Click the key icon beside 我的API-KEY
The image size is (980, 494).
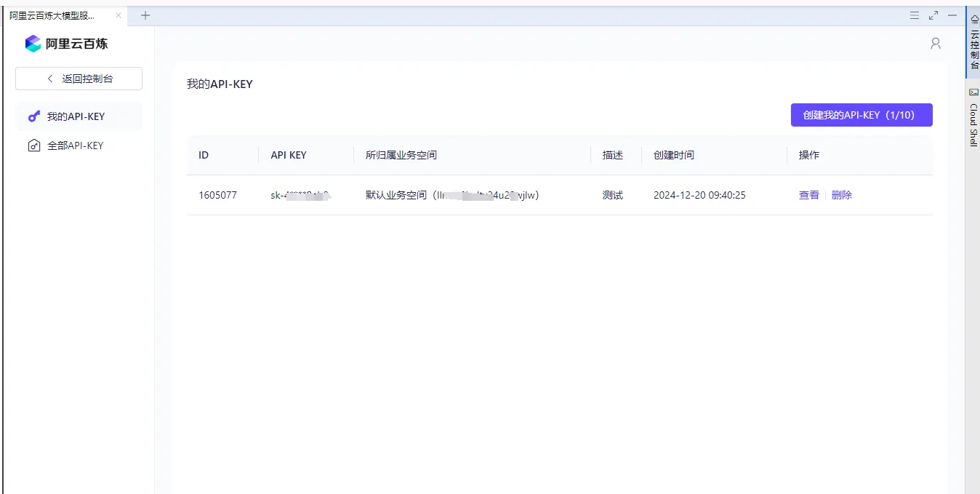[x=33, y=116]
